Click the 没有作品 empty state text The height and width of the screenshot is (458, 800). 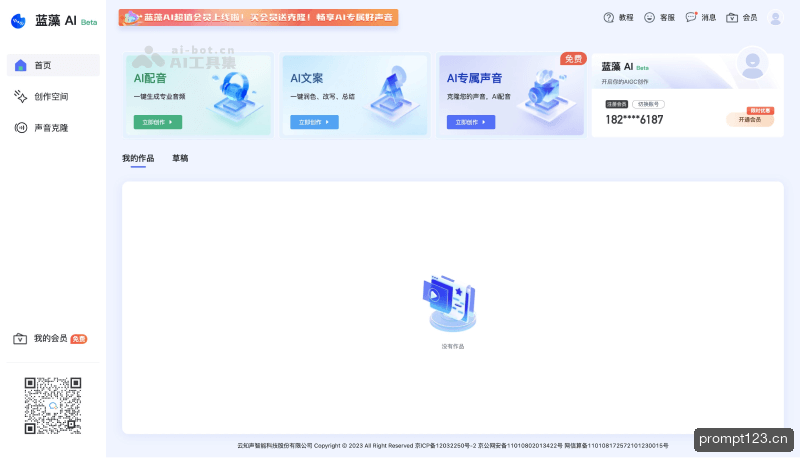453,347
